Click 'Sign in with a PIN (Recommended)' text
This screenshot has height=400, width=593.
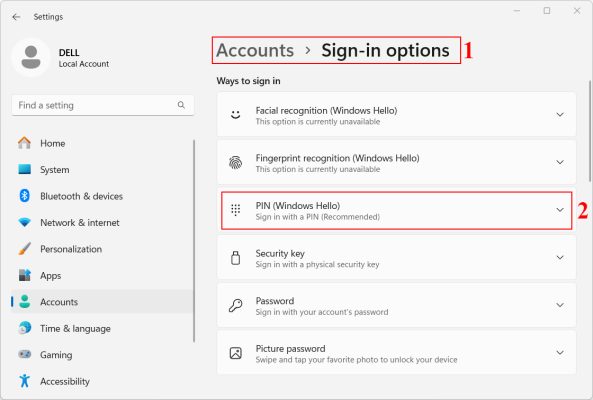tap(318, 217)
